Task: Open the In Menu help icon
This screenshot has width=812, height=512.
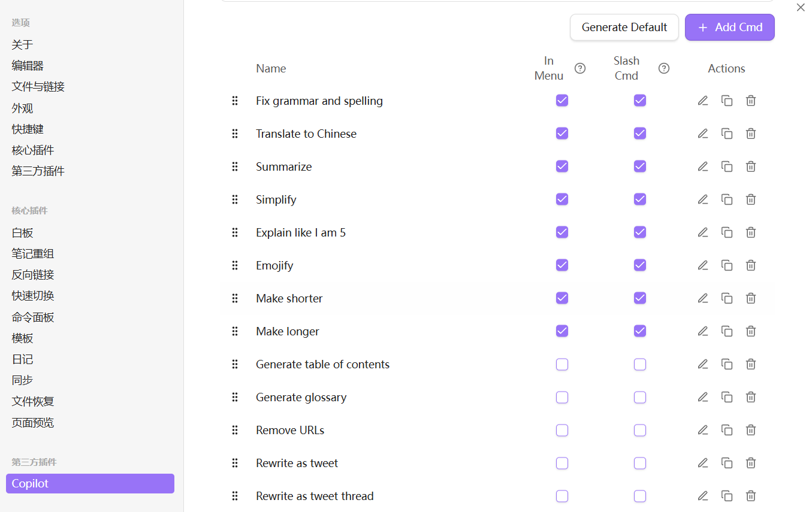Action: point(580,68)
